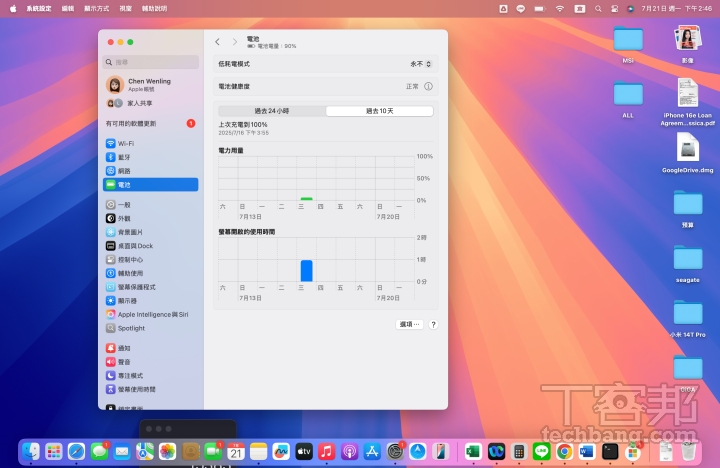Click the 選項… button
The width and height of the screenshot is (720, 468).
click(x=410, y=325)
